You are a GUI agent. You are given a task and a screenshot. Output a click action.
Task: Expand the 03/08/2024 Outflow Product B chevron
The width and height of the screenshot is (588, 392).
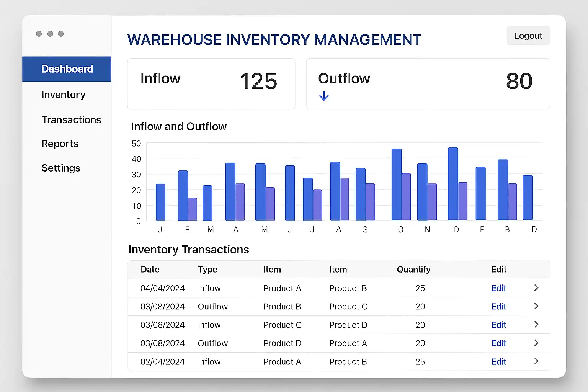536,306
